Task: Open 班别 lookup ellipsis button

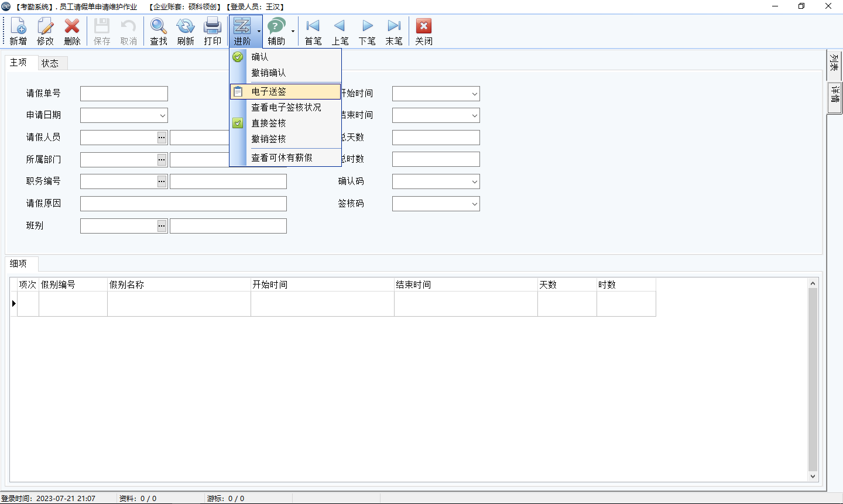Action: [162, 226]
